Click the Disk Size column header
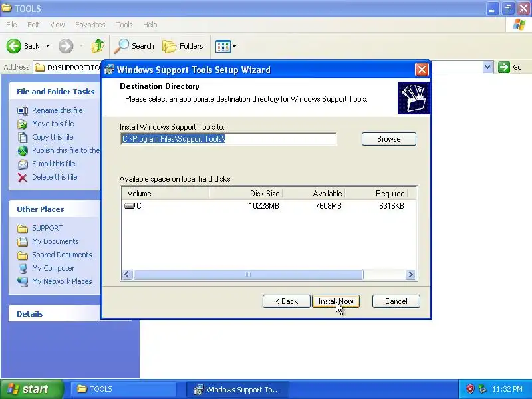The height and width of the screenshot is (399, 532). click(x=245, y=194)
